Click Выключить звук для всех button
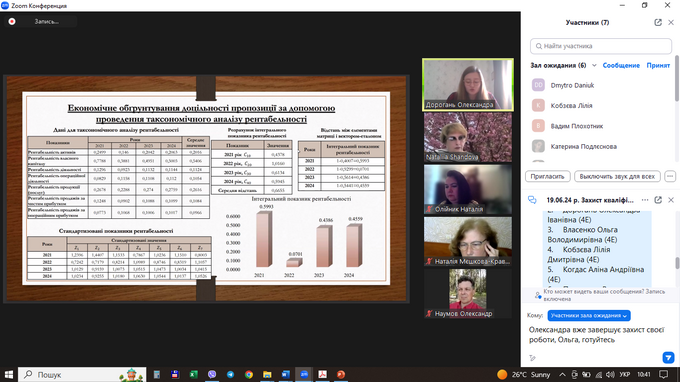Image resolution: width=680 pixels, height=382 pixels. (x=617, y=176)
